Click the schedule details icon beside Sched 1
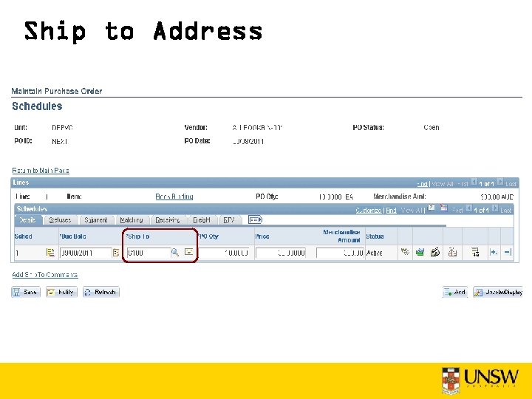 pos(50,253)
